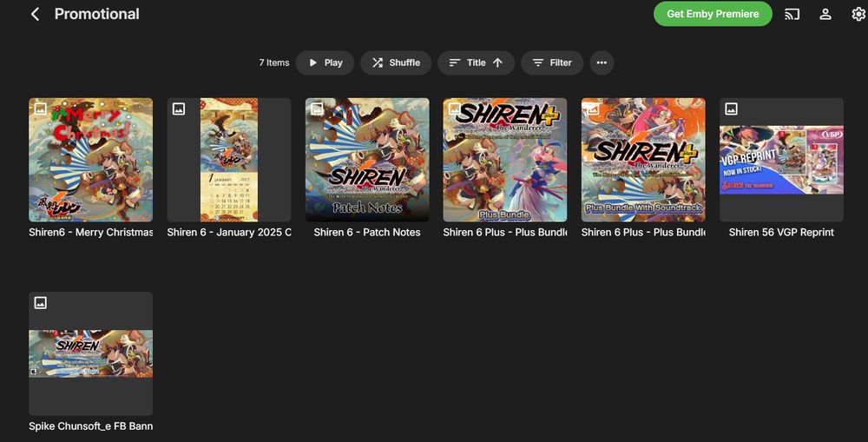Click the 'Shiren 56 VGP Reprint' title
The width and height of the screenshot is (868, 442).
click(x=781, y=233)
